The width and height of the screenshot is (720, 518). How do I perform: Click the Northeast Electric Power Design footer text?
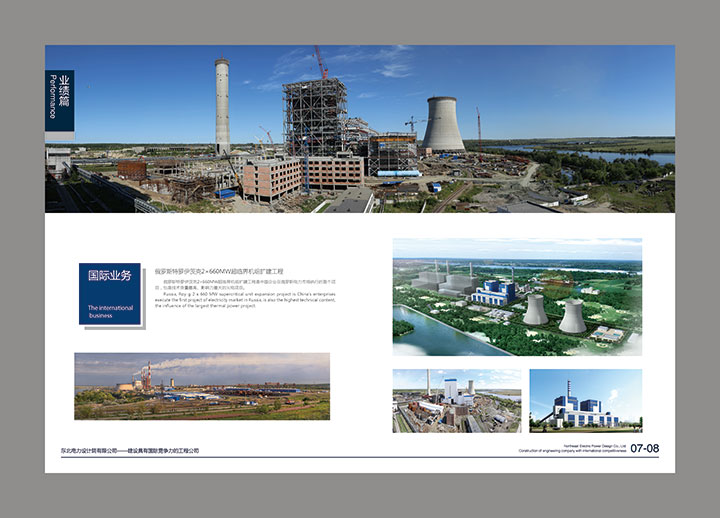[588, 447]
